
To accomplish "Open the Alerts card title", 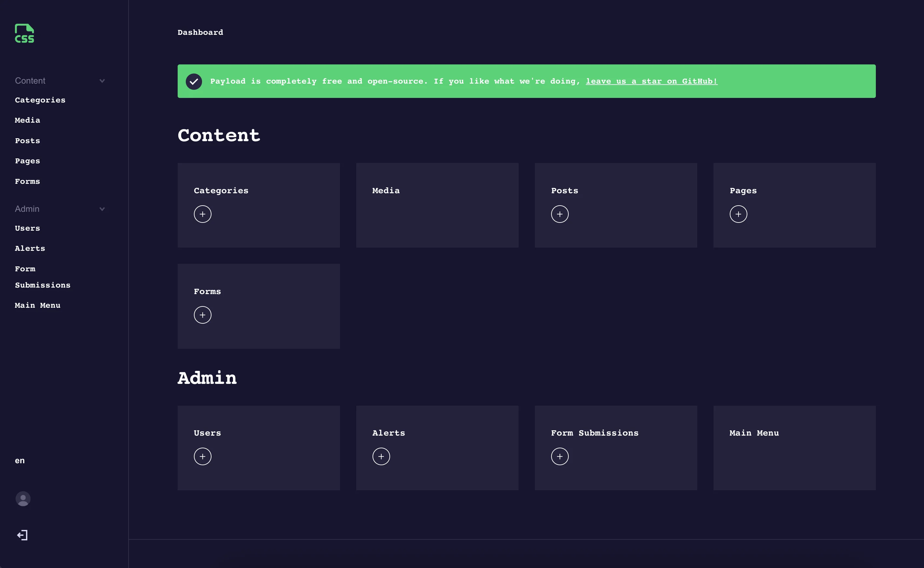I will (x=388, y=433).
